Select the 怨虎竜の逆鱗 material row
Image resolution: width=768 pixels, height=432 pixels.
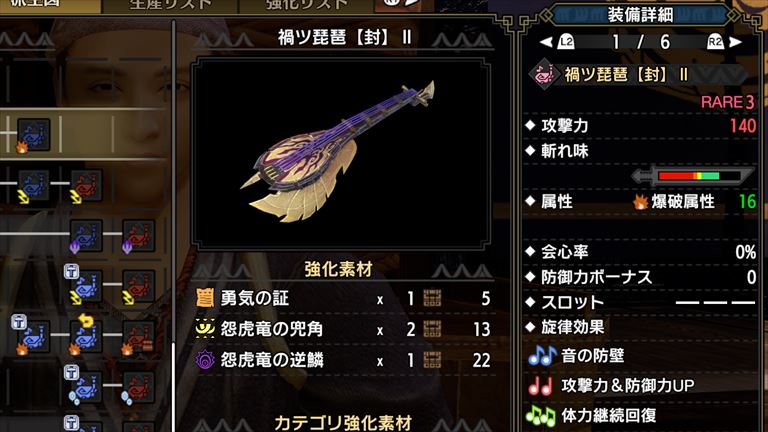343,360
